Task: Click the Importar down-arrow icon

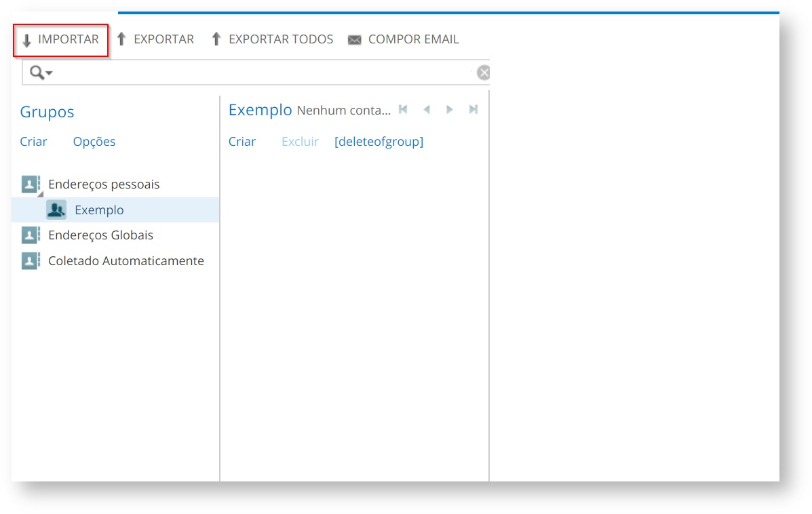Action: pos(27,40)
